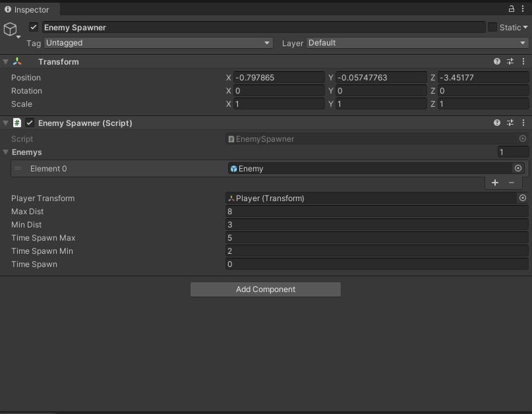
Task: Click the Scale Z field
Action: (x=483, y=104)
